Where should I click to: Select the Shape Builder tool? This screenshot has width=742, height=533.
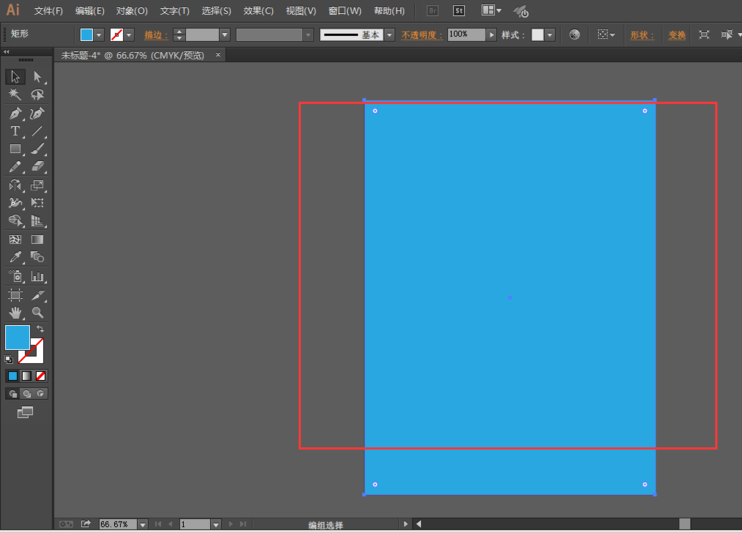pos(15,221)
